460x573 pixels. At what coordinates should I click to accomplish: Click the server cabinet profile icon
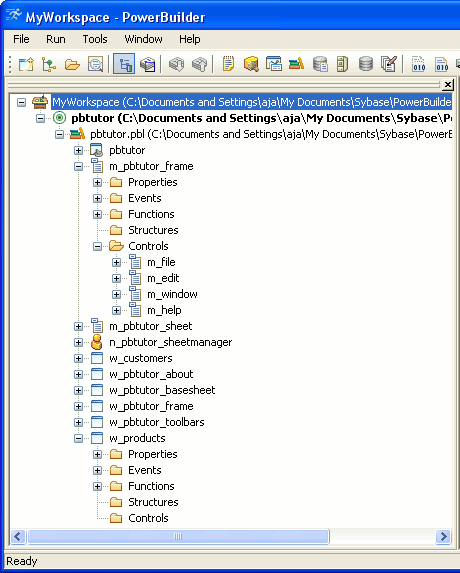click(342, 64)
